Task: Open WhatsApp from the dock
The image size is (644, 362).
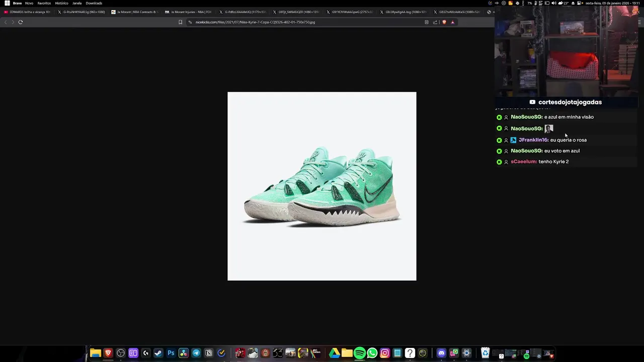Action: click(372, 353)
